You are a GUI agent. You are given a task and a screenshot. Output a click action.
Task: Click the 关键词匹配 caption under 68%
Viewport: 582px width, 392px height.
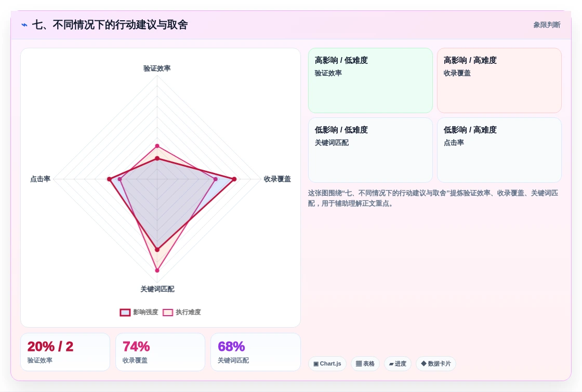233,360
